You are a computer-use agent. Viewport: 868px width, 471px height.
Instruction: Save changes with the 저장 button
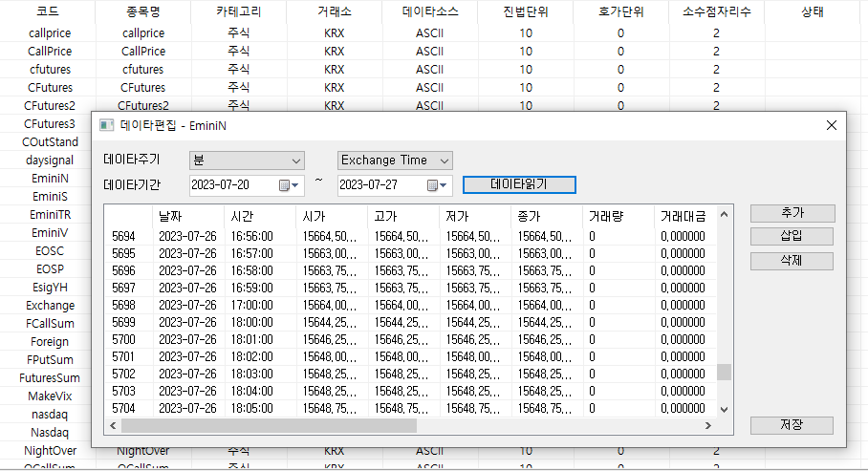[x=792, y=425]
